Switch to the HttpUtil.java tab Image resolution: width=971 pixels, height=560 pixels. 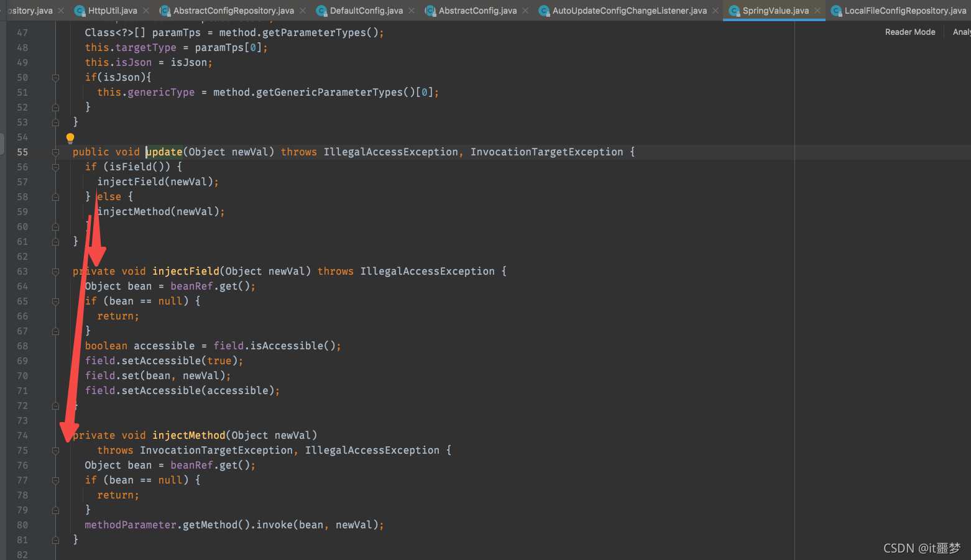pos(113,11)
